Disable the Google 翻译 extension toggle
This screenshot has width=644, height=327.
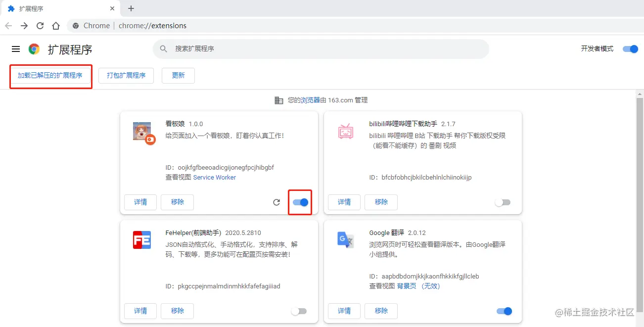click(504, 311)
